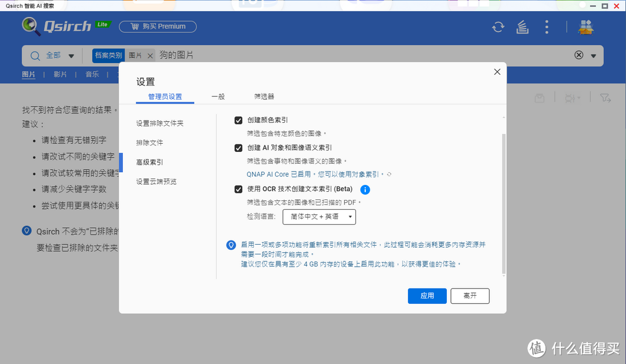The width and height of the screenshot is (626, 364).
Task: Click the info icon beside OCR 文本索引 (Beta)
Action: (x=365, y=189)
